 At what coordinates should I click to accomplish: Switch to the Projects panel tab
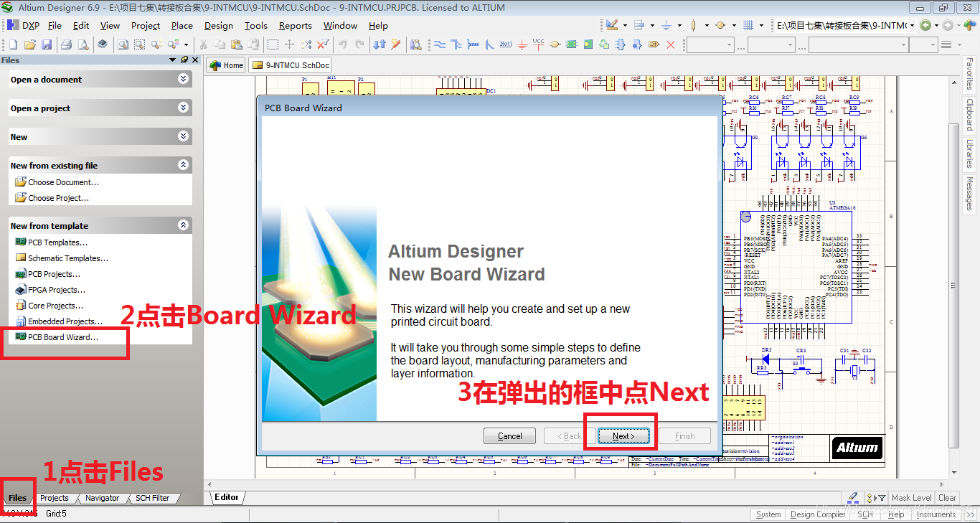pos(55,498)
